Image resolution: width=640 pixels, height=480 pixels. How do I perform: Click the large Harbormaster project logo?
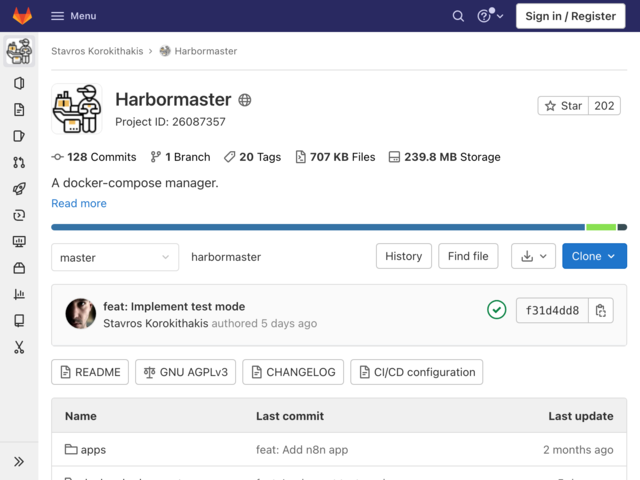click(x=77, y=109)
